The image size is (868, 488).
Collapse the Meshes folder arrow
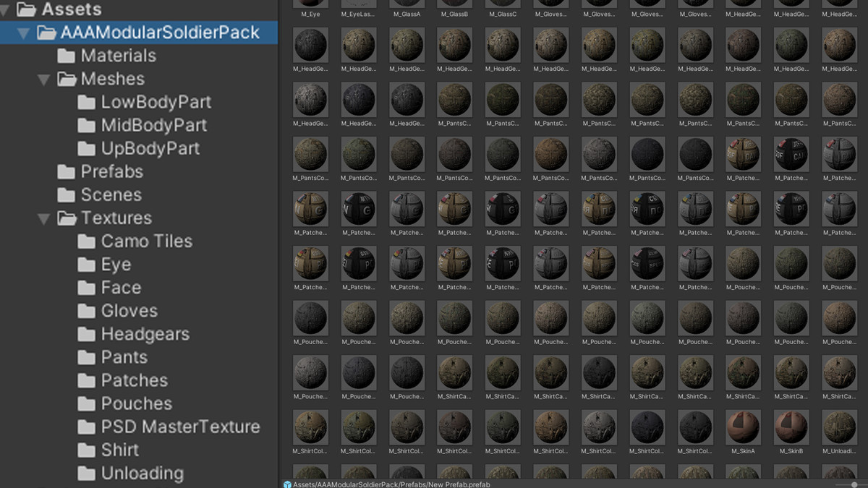(44, 79)
